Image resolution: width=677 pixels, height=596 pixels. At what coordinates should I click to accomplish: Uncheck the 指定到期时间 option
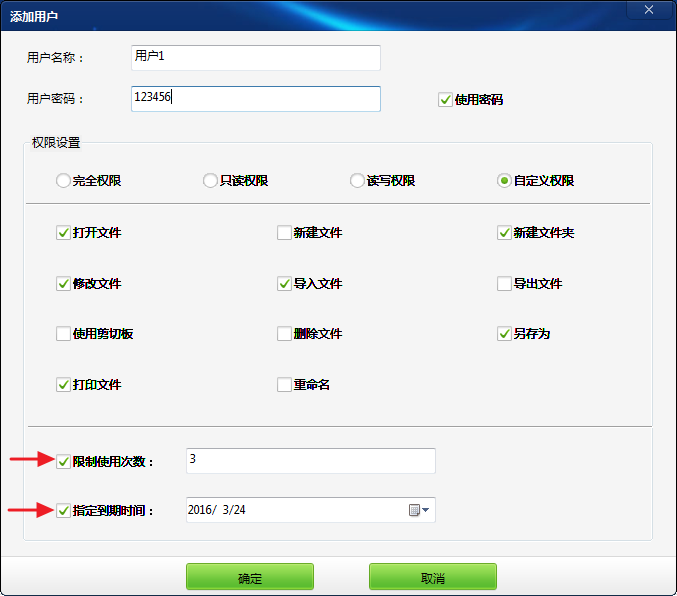[x=64, y=511]
